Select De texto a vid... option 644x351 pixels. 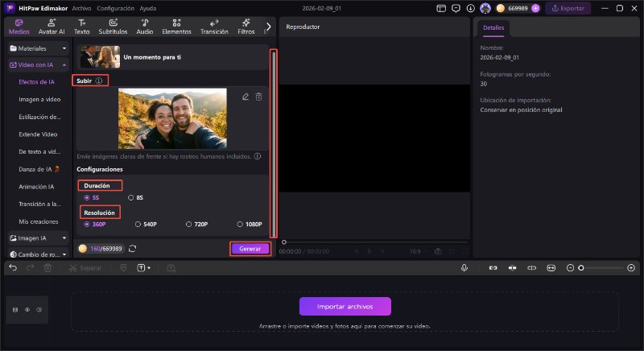coord(39,152)
